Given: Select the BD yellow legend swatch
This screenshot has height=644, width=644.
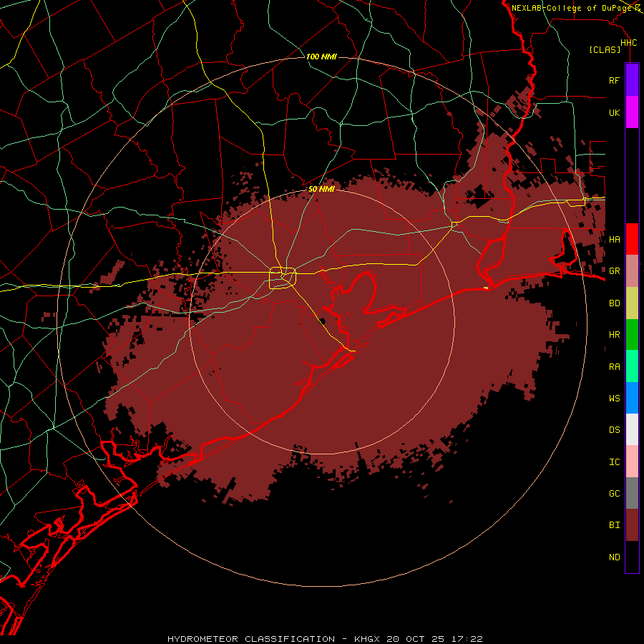Looking at the screenshot, I should 632,303.
